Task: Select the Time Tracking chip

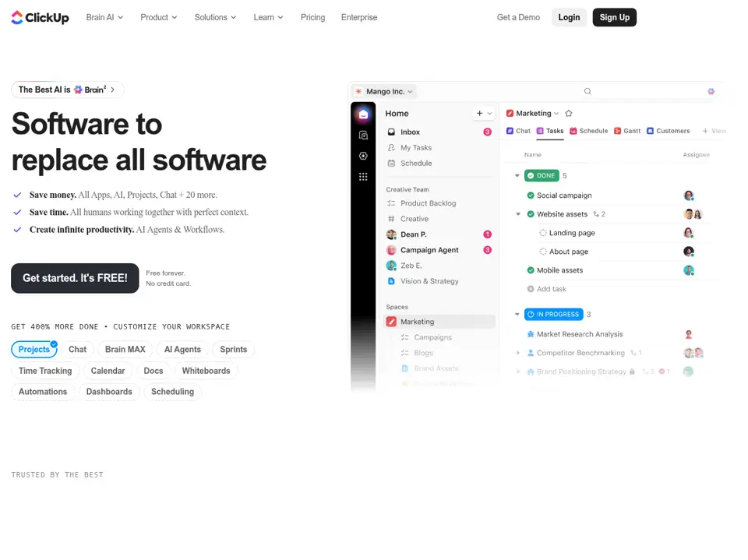Action: [x=45, y=371]
